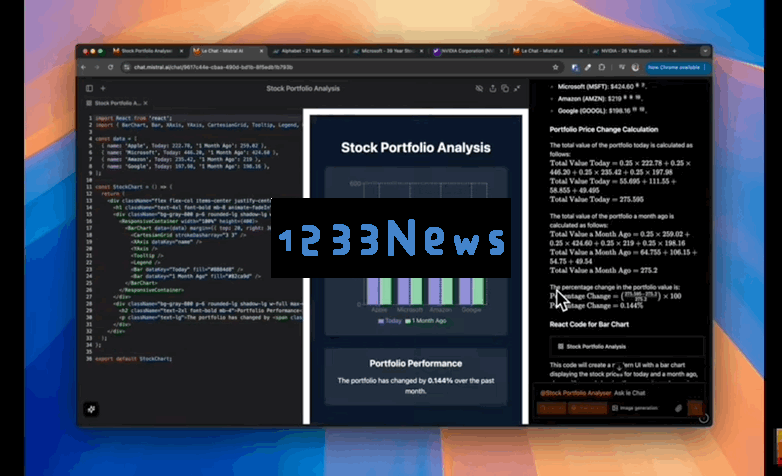The width and height of the screenshot is (782, 476).
Task: Start a new chat with the plus icon
Action: click(103, 88)
